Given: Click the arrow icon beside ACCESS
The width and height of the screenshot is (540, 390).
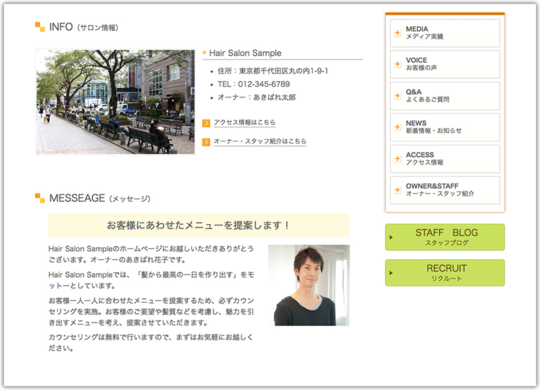Looking at the screenshot, I should coord(397,158).
